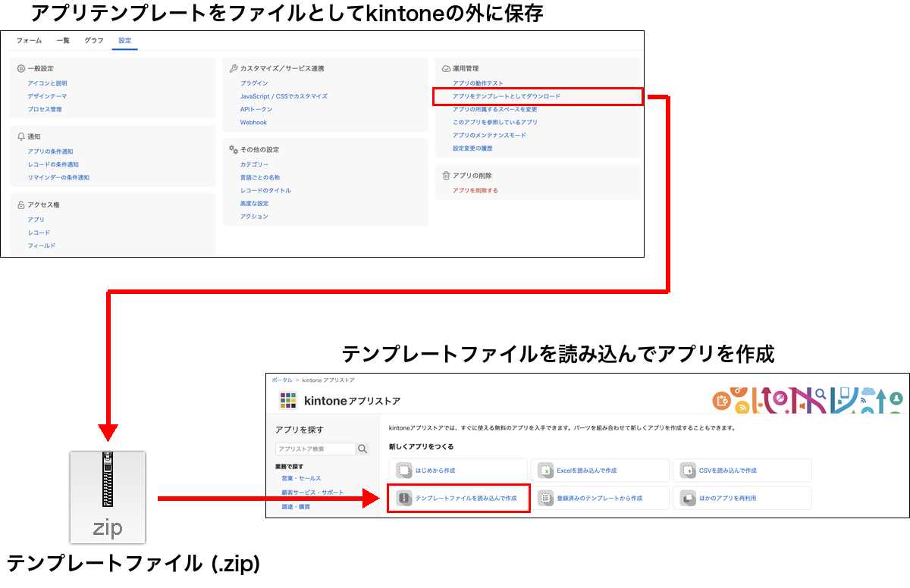
Task: Open アイコンと説明 settings
Action: pos(47,83)
